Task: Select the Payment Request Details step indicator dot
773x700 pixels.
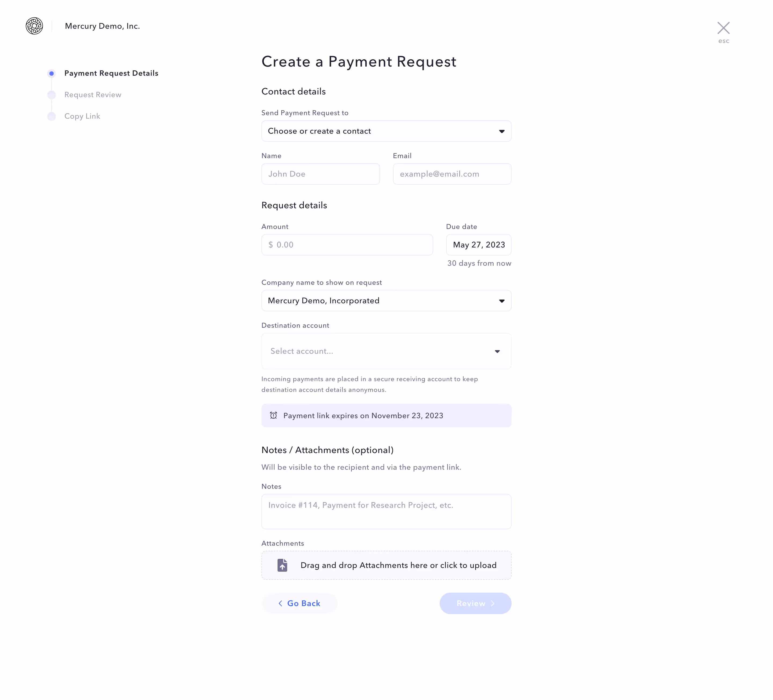Action: [51, 73]
